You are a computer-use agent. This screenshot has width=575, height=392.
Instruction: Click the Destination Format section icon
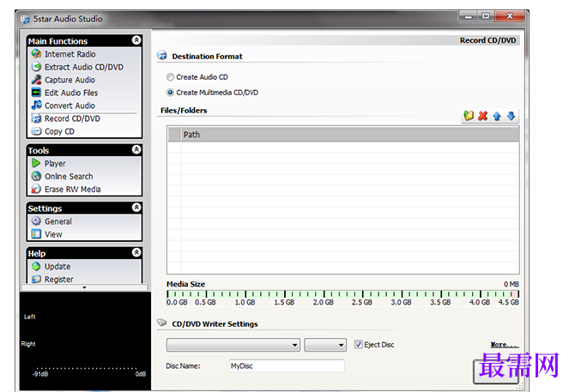point(161,55)
